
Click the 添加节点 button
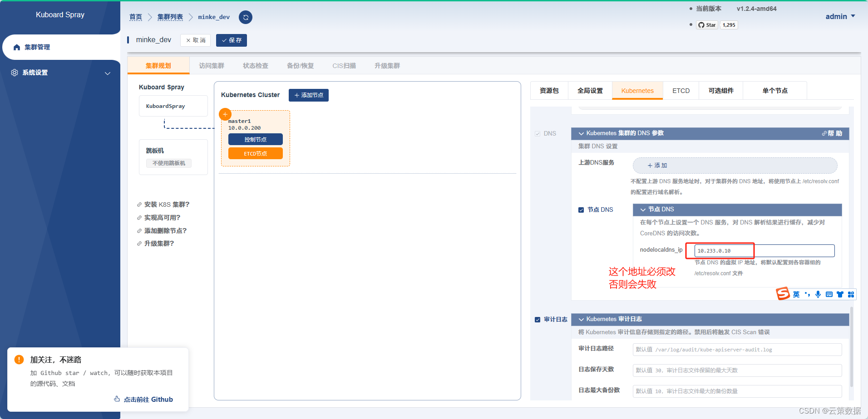309,95
